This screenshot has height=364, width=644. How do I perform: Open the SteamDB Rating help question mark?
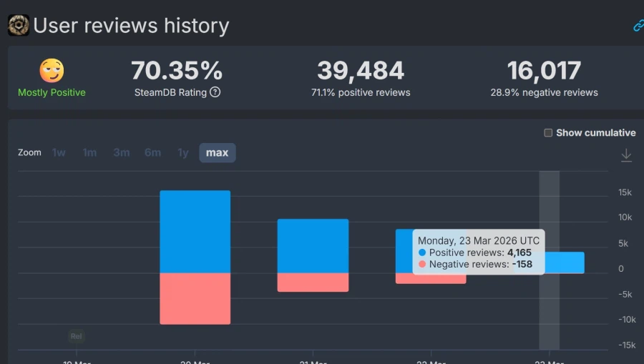pos(215,92)
